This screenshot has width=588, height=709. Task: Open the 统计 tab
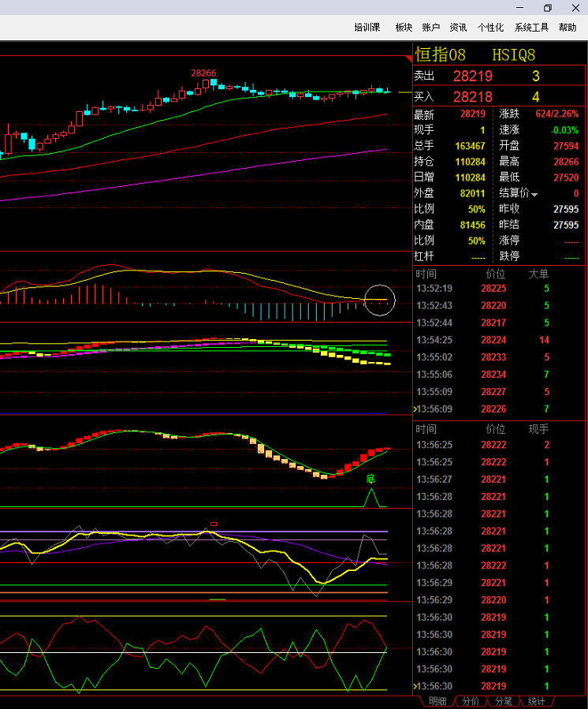tap(535, 701)
